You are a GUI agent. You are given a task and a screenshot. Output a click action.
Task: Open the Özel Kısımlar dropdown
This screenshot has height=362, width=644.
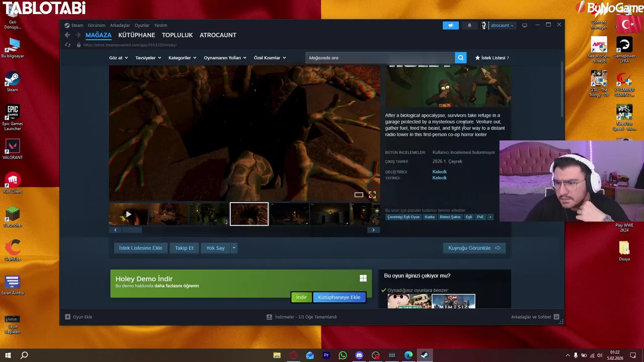pyautogui.click(x=270, y=58)
